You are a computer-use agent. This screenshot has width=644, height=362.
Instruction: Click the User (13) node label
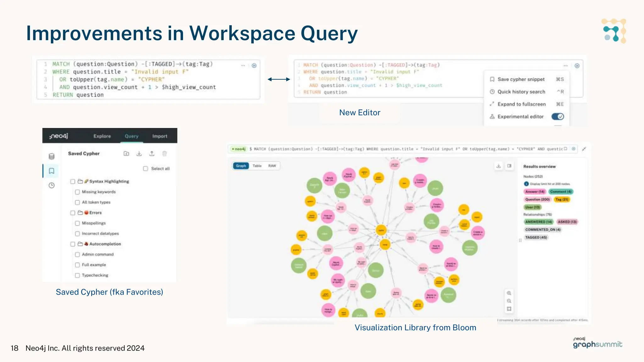532,207
